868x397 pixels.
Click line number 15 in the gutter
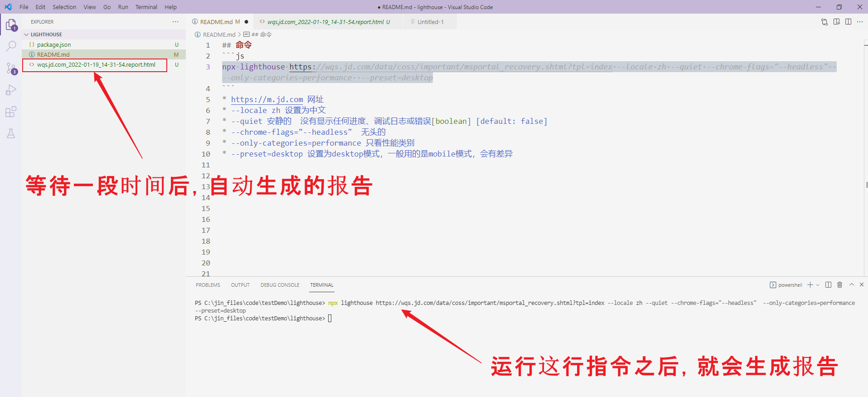click(206, 208)
